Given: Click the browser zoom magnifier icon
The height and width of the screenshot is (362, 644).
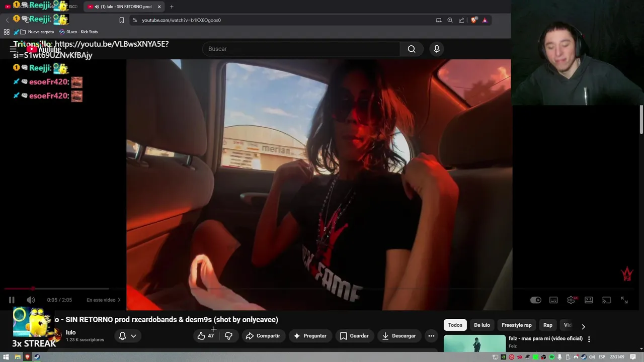Looking at the screenshot, I should [450, 20].
